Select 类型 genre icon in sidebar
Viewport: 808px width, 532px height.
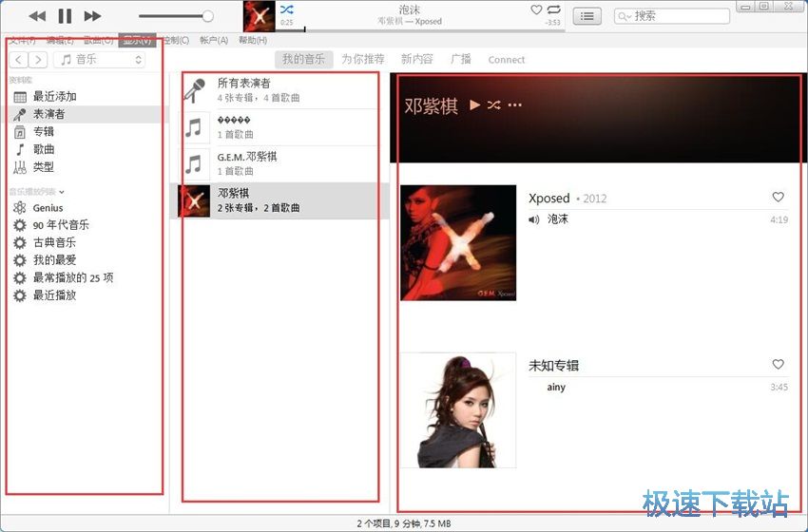coord(20,167)
